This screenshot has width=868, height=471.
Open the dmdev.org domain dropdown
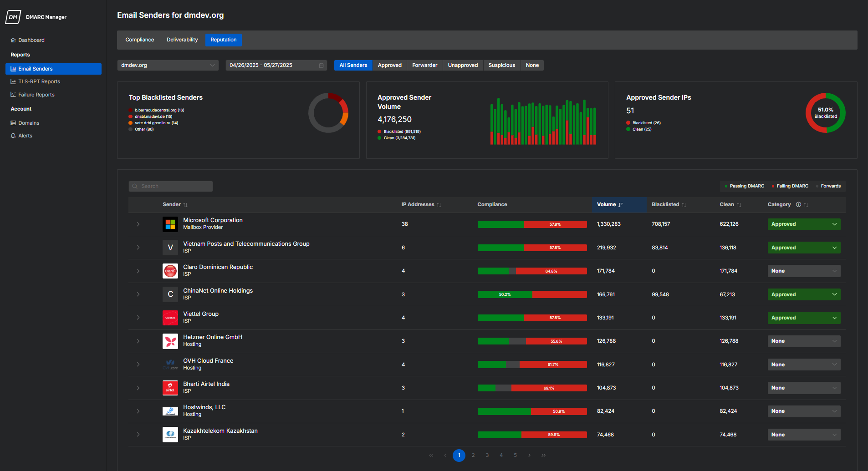(168, 66)
